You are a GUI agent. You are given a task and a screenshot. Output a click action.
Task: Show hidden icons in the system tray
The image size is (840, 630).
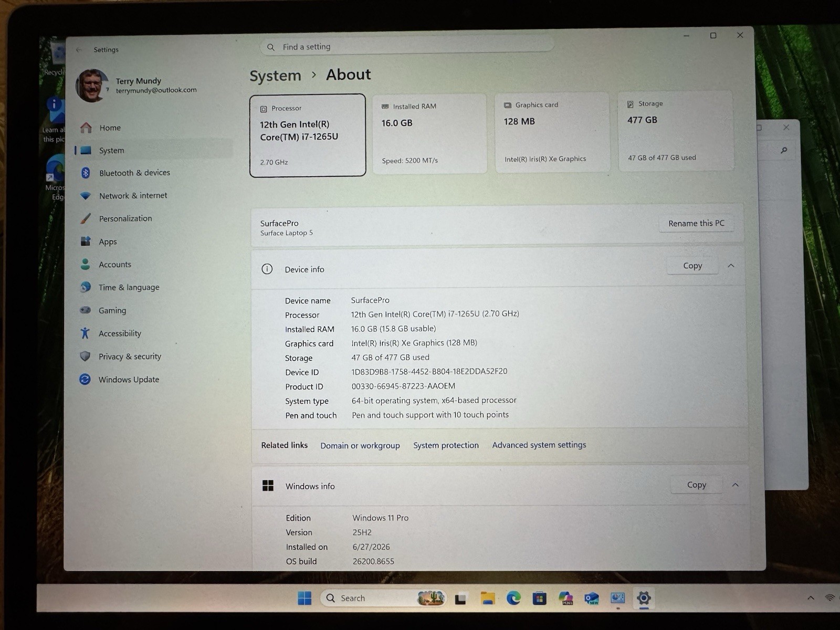click(811, 598)
